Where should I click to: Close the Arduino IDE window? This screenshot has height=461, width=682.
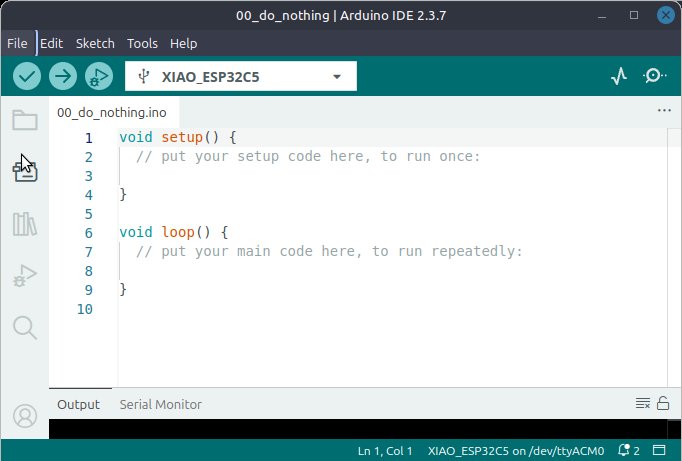pos(666,15)
